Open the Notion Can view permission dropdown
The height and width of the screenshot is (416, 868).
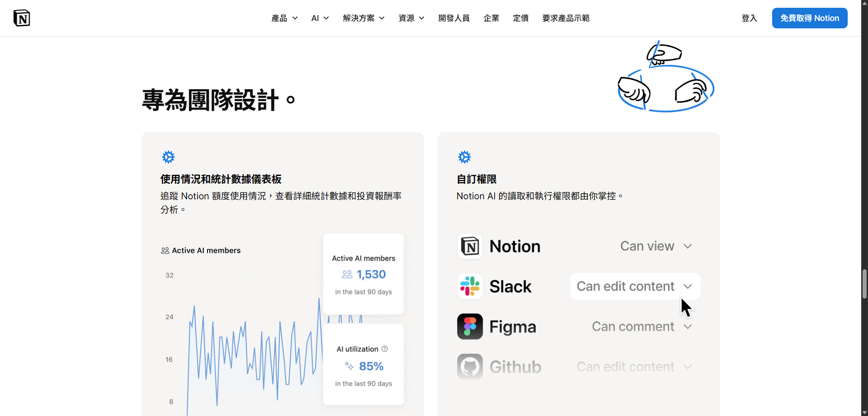656,246
